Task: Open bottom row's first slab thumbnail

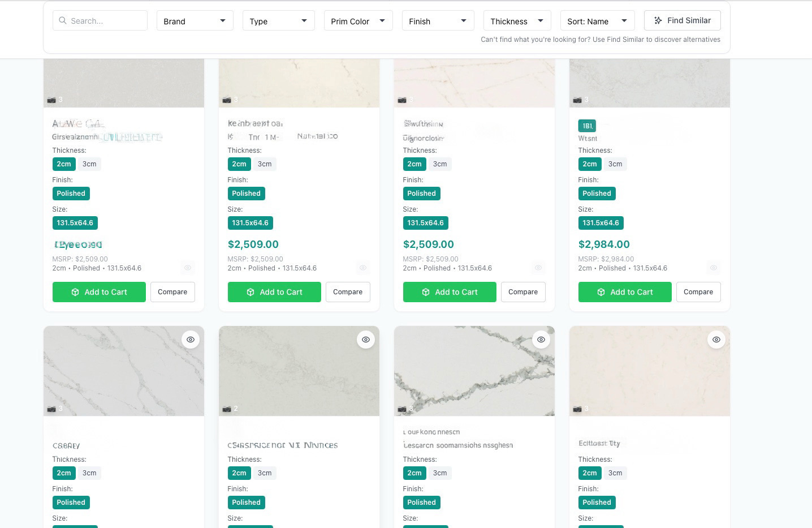Action: 124,371
